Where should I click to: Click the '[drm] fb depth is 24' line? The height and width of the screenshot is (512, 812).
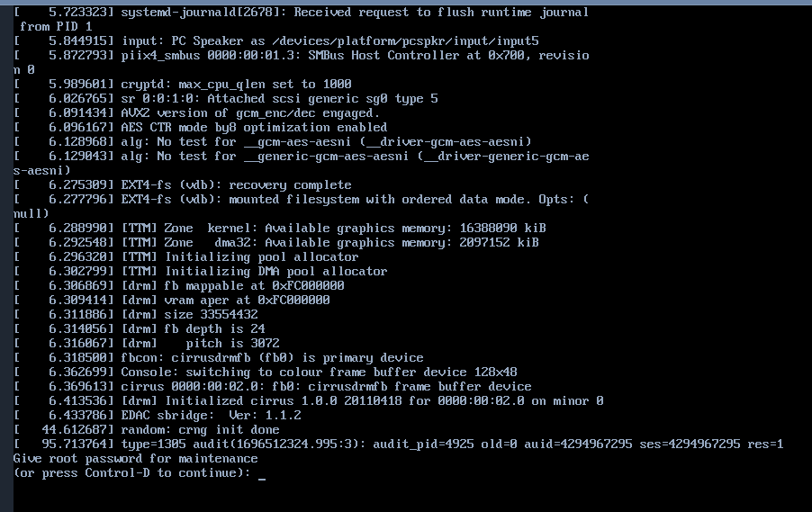(140, 328)
